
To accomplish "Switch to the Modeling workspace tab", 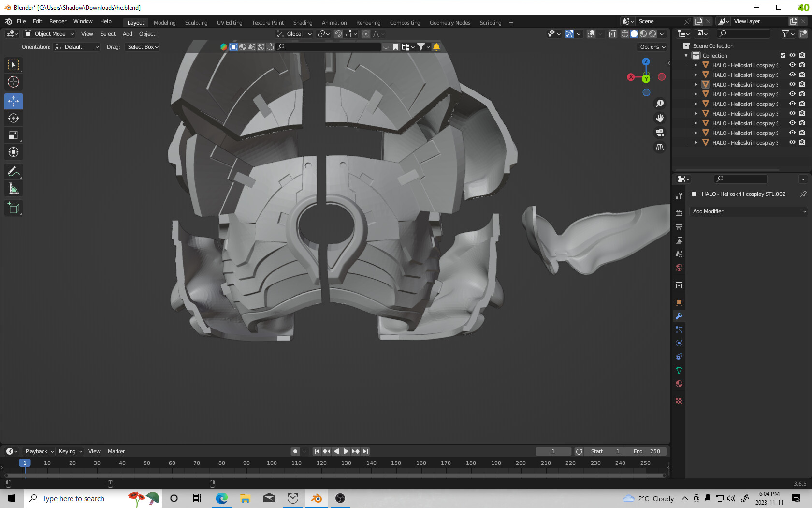I will (164, 23).
